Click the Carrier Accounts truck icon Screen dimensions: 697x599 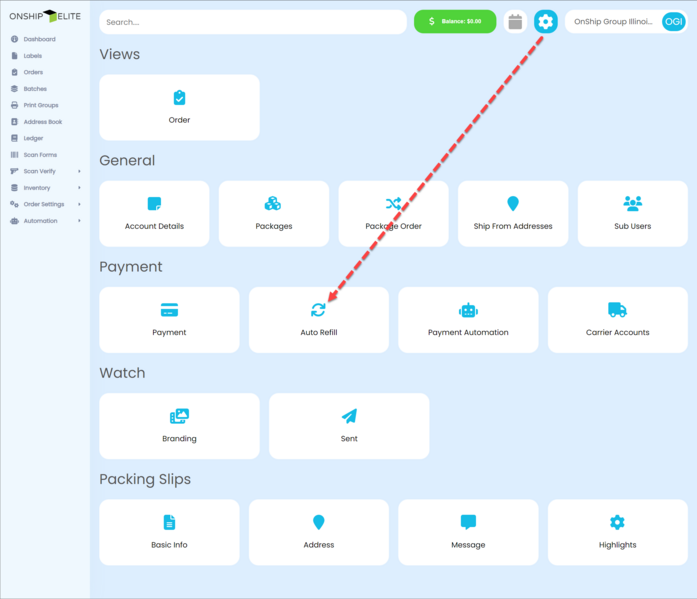coord(617,310)
